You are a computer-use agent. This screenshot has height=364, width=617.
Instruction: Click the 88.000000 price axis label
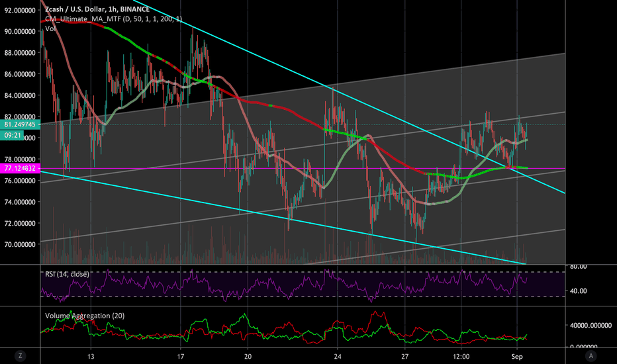[20, 53]
